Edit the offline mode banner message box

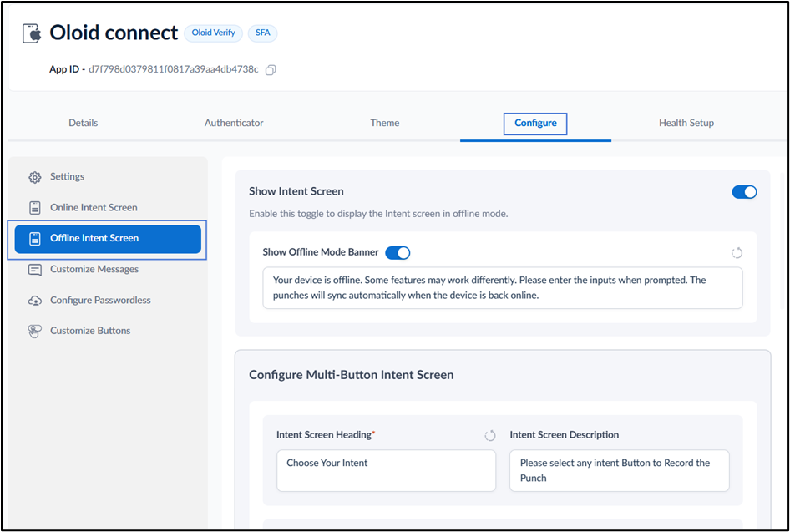[x=503, y=287]
